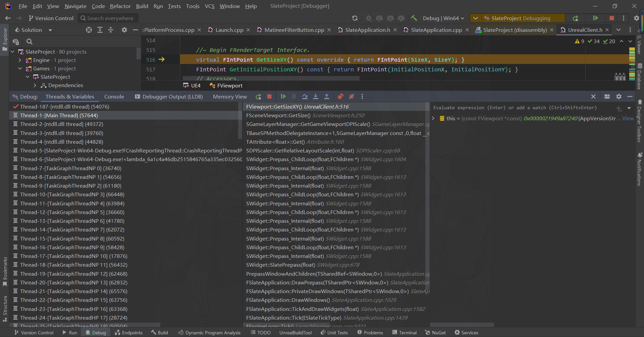The image size is (644, 337).
Task: Open the IDE settings gear at top right
Action: pos(637,18)
